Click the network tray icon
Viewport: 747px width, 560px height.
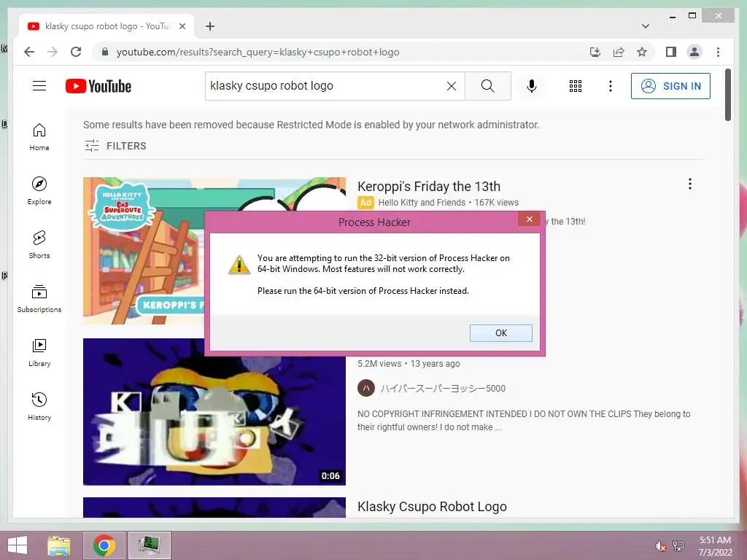pyautogui.click(x=678, y=545)
